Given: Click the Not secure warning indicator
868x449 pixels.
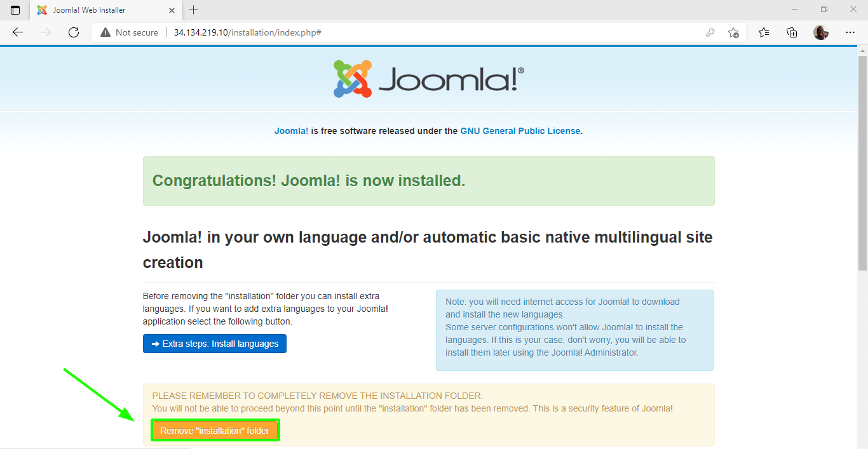Looking at the screenshot, I should [129, 32].
